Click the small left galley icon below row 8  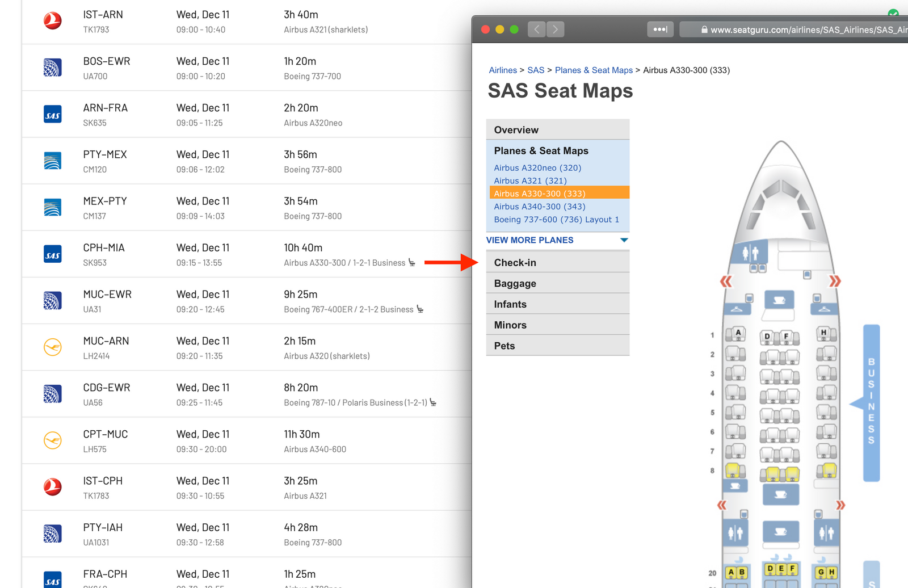(735, 486)
